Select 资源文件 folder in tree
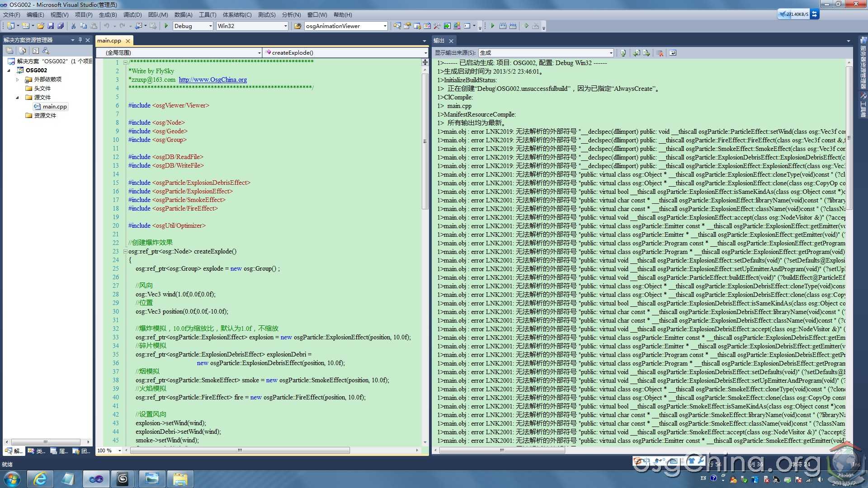This screenshot has width=868, height=488. click(41, 116)
